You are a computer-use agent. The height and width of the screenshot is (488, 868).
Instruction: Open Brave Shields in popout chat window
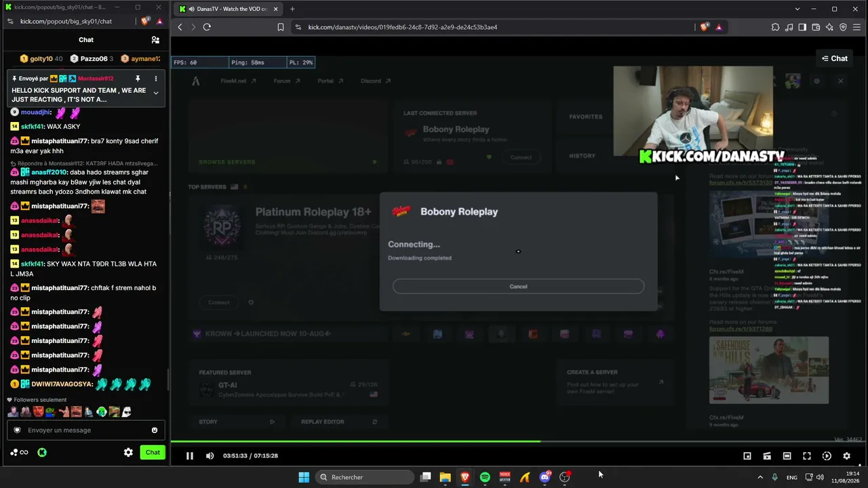coord(146,21)
